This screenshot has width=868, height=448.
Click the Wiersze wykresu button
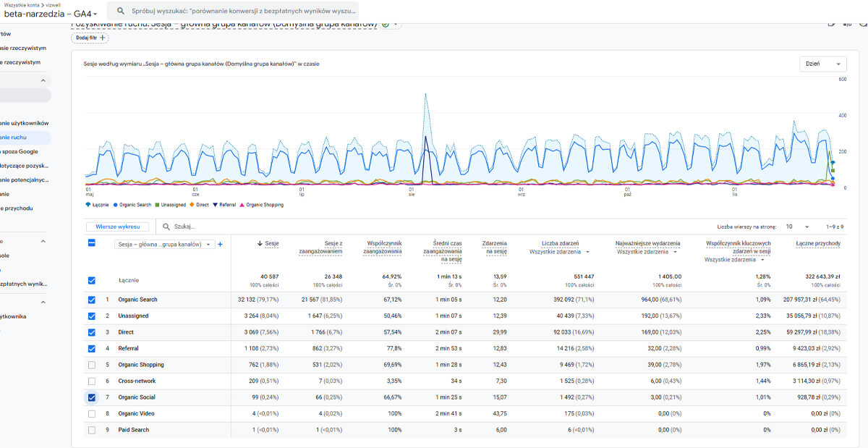pos(117,226)
